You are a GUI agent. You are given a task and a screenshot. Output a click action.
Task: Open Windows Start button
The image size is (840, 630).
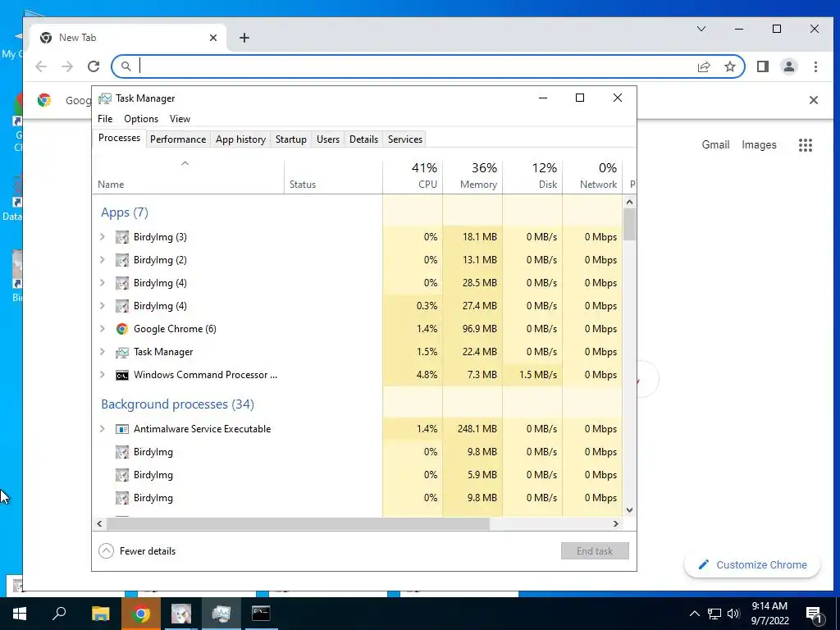[x=20, y=614]
